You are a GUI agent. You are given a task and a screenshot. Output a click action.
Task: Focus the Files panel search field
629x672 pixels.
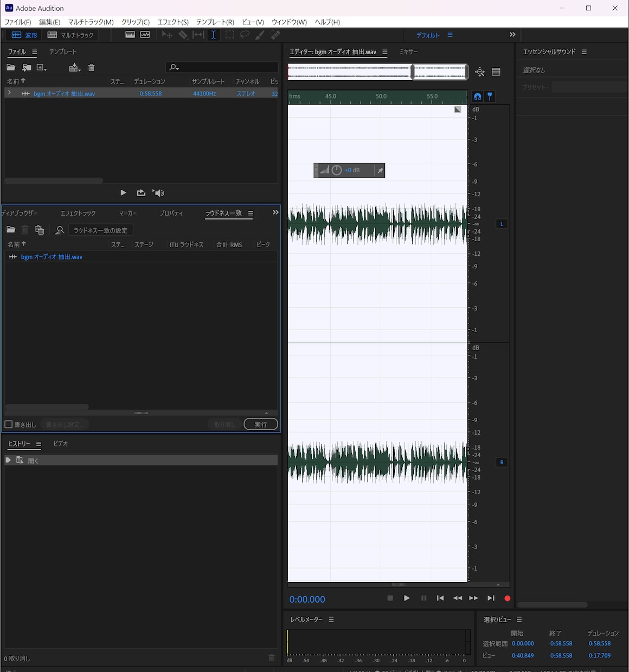tap(222, 67)
